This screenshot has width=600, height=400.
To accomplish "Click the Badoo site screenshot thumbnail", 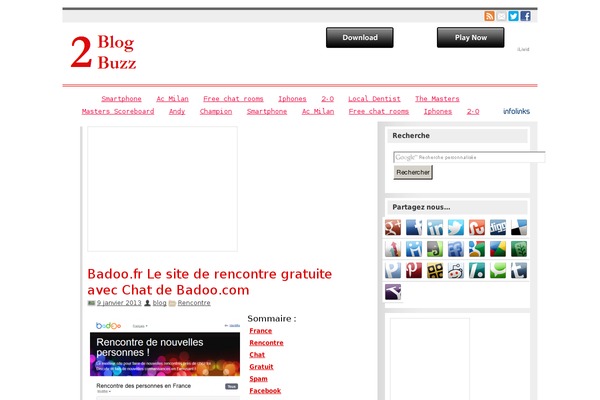I will [165, 358].
